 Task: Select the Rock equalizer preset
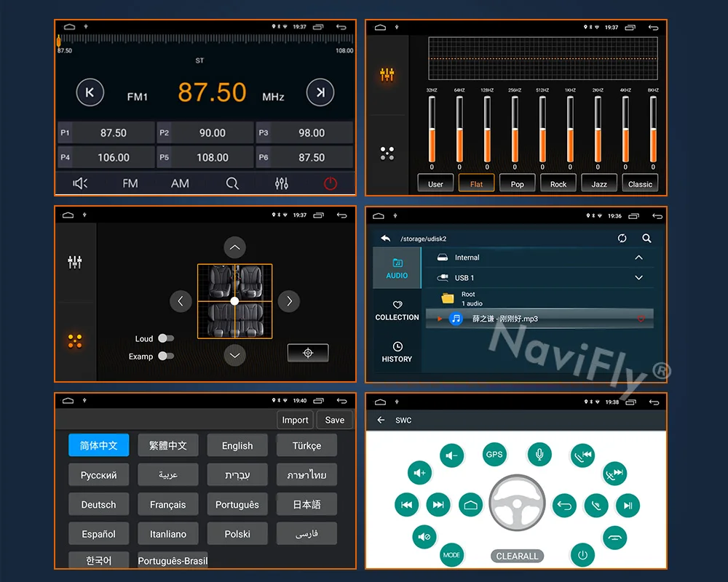pos(558,184)
